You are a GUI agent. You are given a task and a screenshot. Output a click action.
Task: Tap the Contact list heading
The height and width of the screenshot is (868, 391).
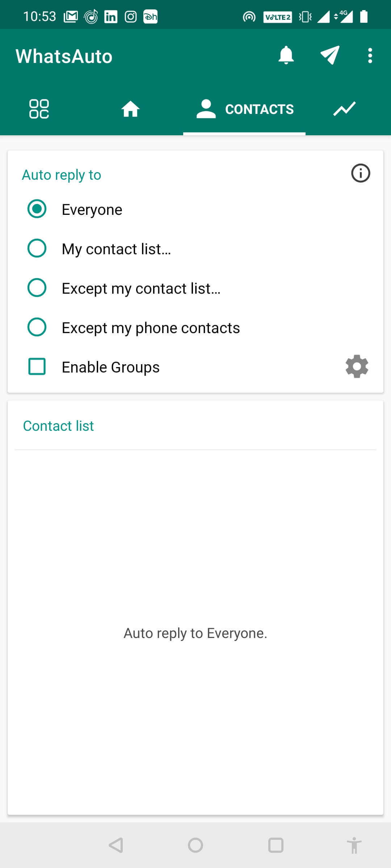tap(58, 426)
